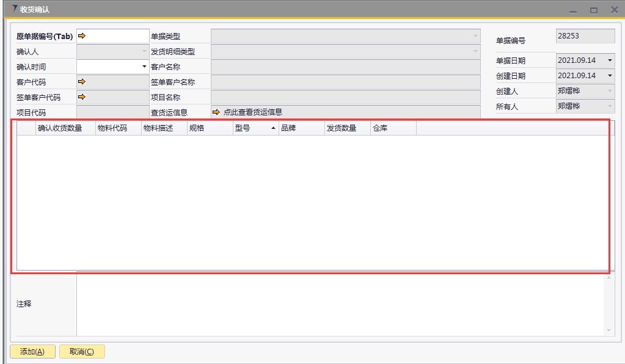The image size is (625, 364).
Task: Expand the 创建日期 date dropdown
Action: click(609, 76)
